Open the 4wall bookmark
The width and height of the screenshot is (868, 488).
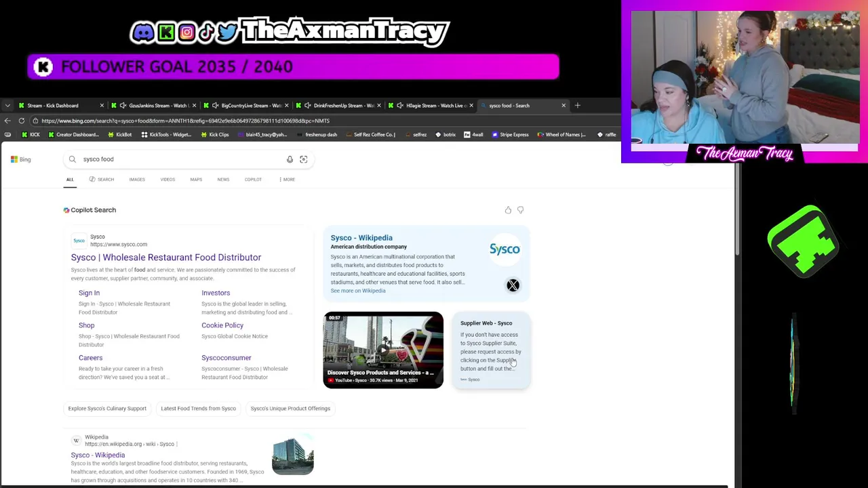coord(473,134)
